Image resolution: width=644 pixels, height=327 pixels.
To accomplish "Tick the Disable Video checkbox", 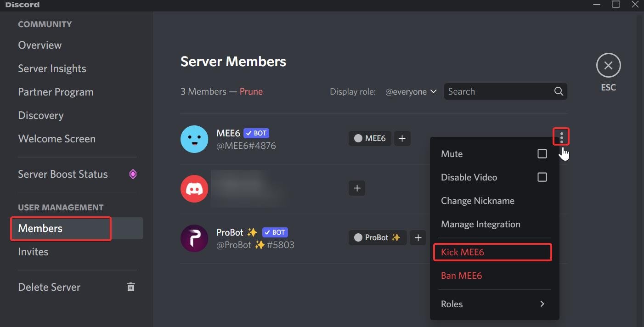I will coord(542,177).
